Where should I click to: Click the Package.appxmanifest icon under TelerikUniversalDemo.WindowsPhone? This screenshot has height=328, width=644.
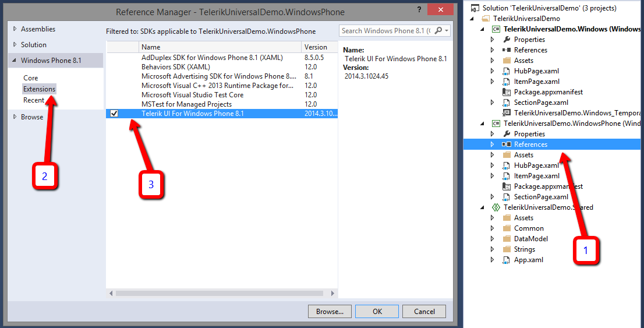click(x=507, y=186)
